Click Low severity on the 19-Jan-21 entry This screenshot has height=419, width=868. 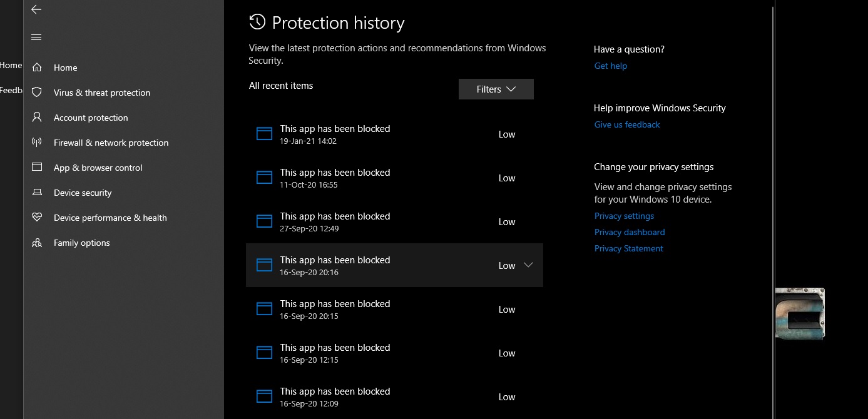[507, 134]
